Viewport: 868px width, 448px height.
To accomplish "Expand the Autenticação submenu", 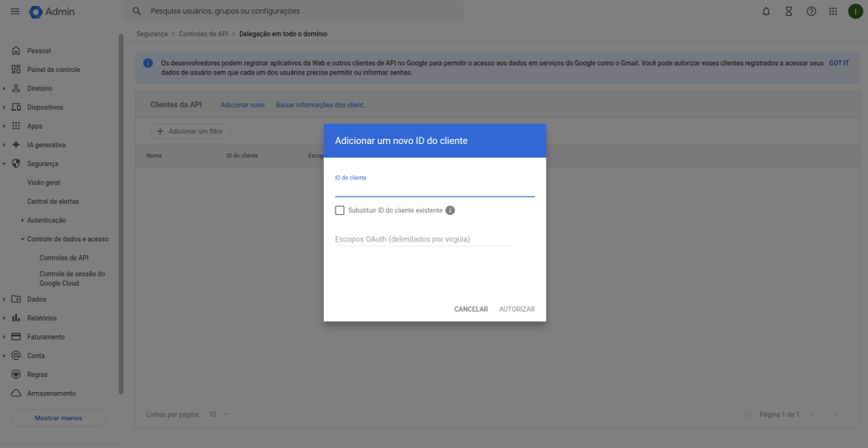I will [x=23, y=220].
